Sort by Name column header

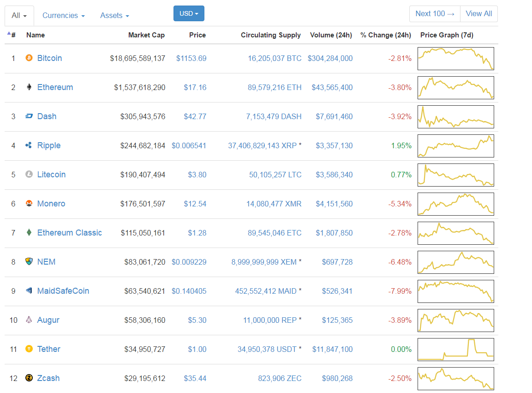(x=36, y=35)
